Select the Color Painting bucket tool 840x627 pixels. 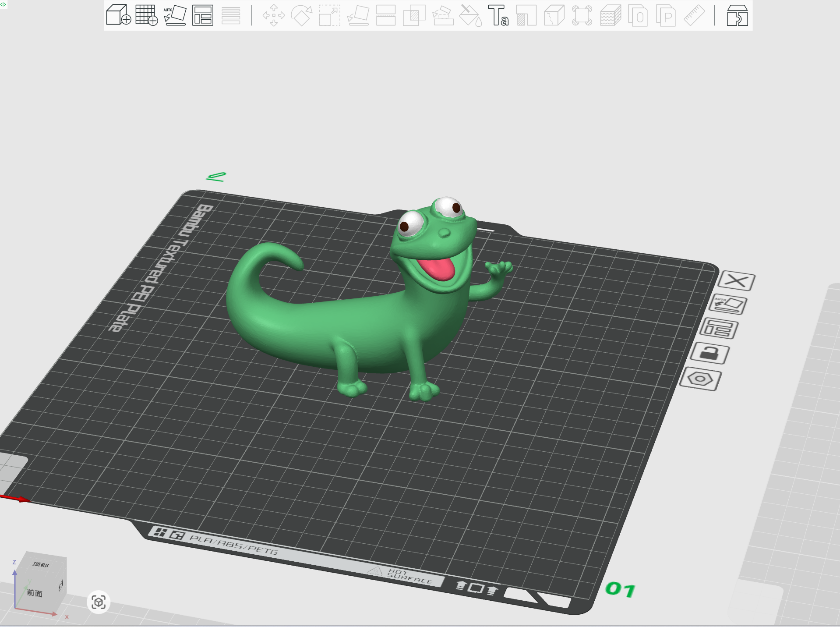pyautogui.click(x=470, y=15)
